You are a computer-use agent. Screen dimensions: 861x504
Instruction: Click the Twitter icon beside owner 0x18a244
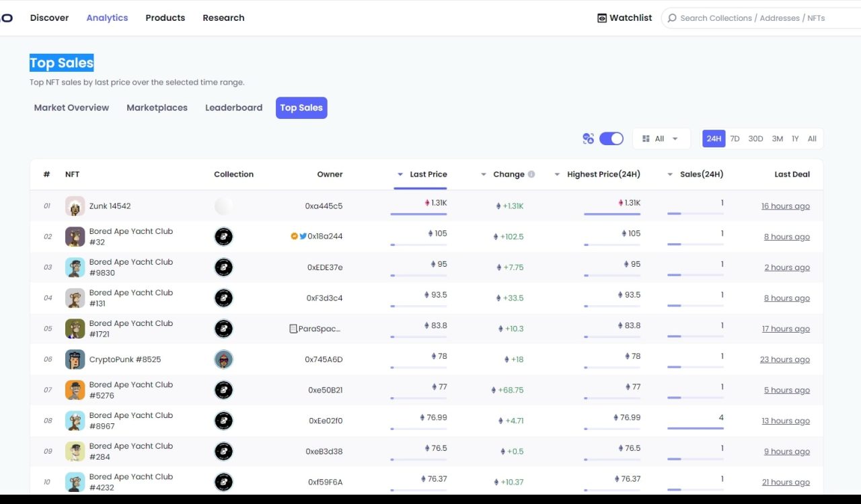pos(303,237)
